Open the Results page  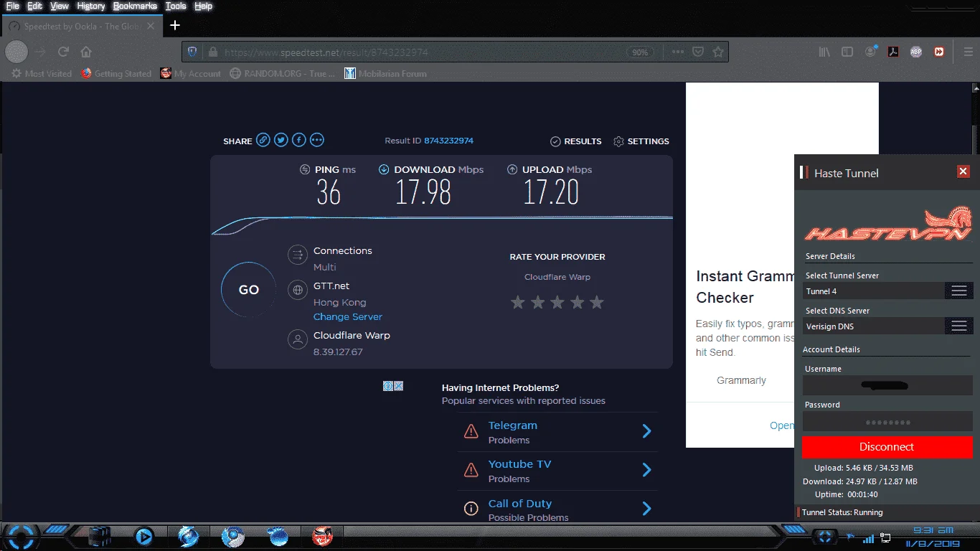[576, 141]
